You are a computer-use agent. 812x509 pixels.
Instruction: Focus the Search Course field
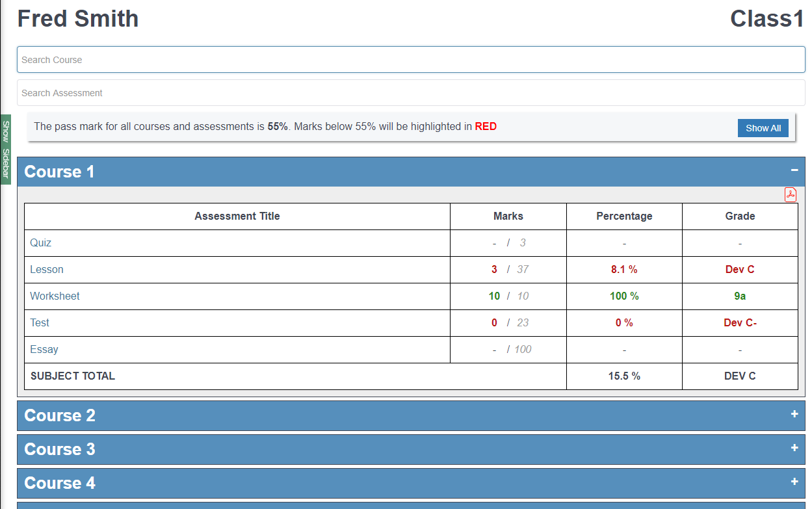pos(411,60)
